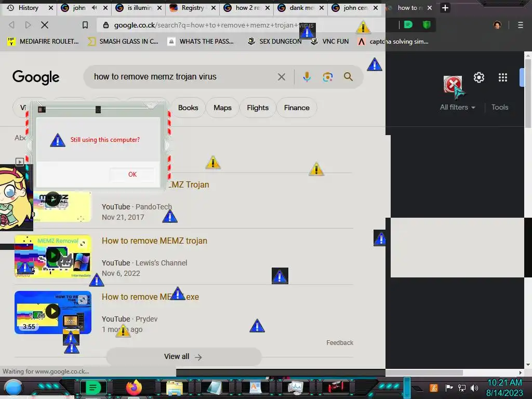Open the green chat extension icon
The height and width of the screenshot is (399, 532).
pos(408,24)
